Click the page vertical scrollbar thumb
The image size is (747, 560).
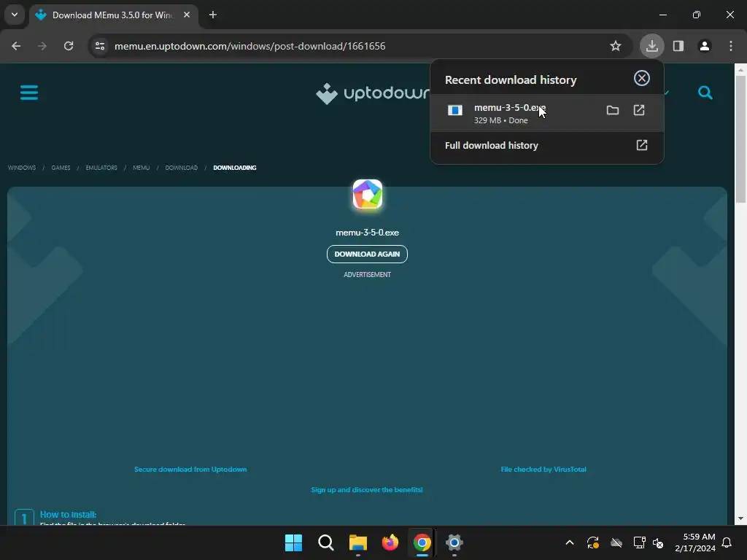point(740,138)
